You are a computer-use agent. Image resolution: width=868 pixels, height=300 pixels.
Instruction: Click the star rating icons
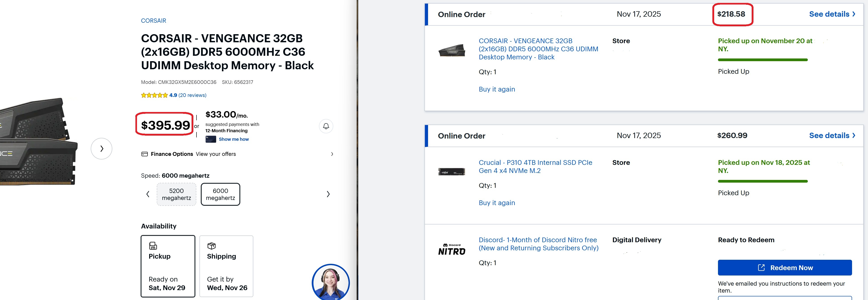pos(154,95)
